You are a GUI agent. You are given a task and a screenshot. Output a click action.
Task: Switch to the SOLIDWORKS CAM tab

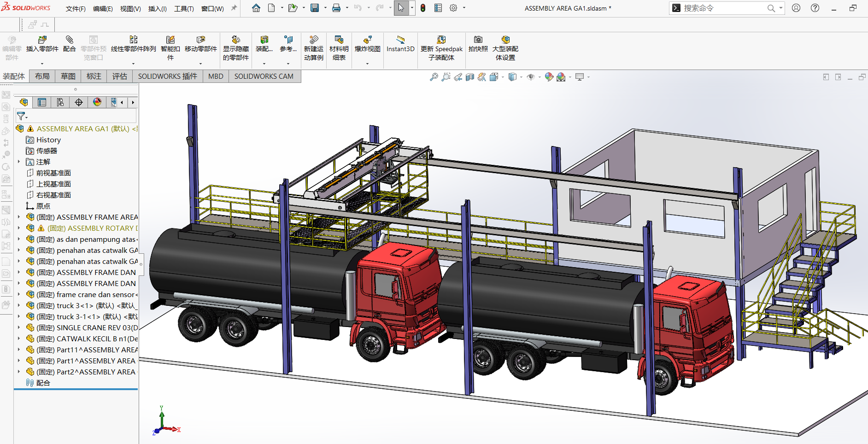point(264,76)
